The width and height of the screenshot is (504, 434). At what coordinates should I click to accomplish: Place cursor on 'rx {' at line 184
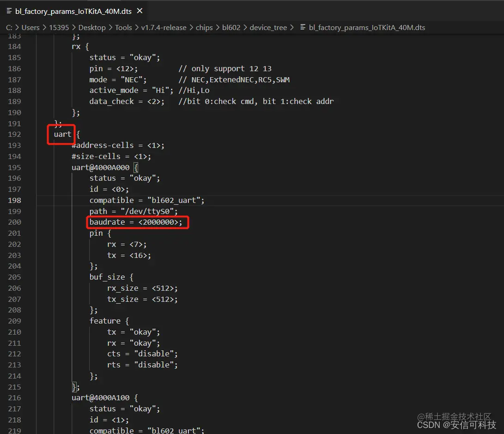click(x=80, y=47)
